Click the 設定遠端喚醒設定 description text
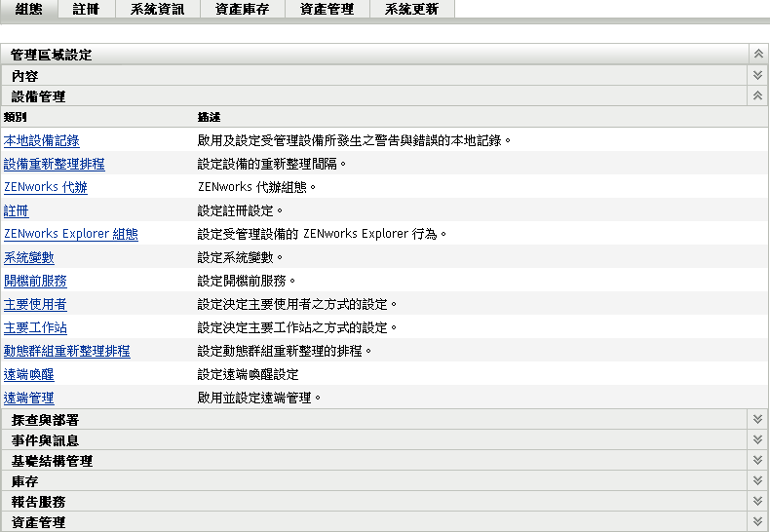Screen dimensions: 770x532 tap(248, 374)
